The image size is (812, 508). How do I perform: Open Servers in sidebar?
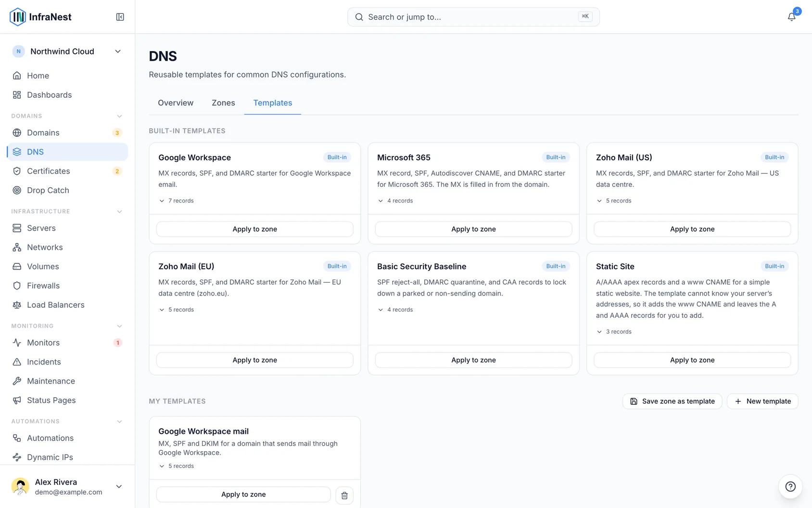pos(67,228)
